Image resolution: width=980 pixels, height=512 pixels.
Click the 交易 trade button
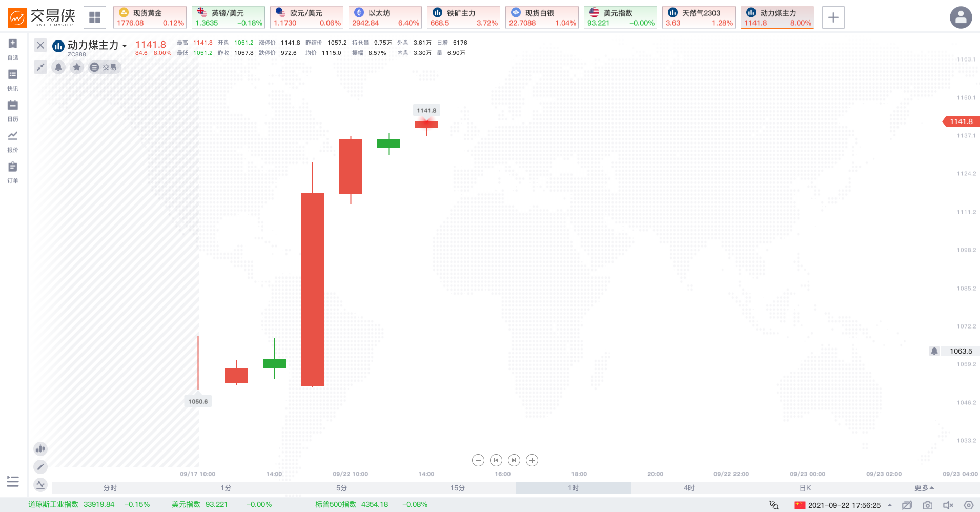coord(104,67)
